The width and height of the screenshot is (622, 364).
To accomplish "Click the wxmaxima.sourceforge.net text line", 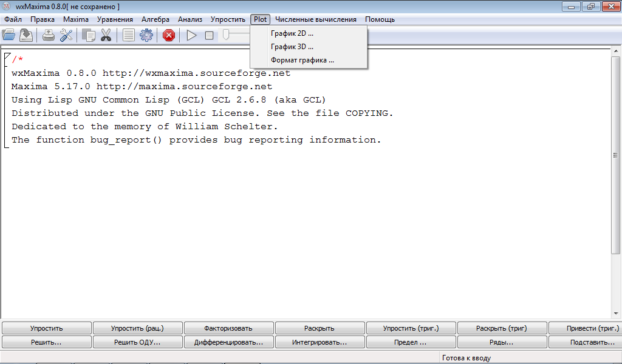I will (151, 73).
